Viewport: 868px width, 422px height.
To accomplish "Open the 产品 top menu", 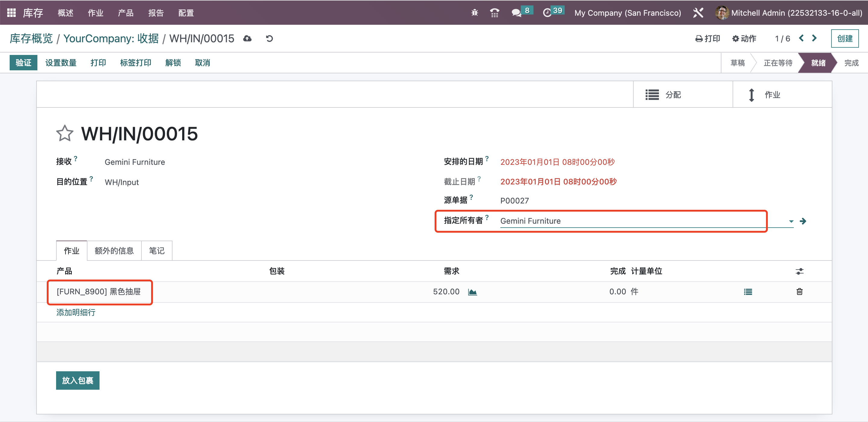I will (x=126, y=13).
